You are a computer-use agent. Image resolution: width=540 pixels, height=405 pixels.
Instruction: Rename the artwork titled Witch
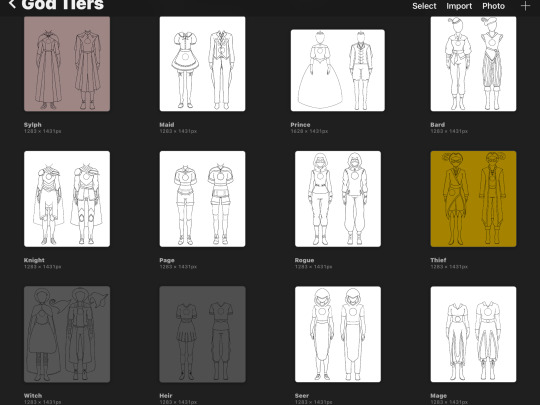33,396
